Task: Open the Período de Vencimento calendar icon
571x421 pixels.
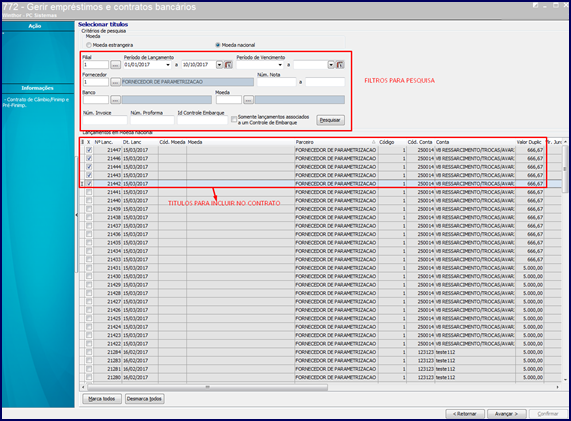Action: (x=340, y=65)
